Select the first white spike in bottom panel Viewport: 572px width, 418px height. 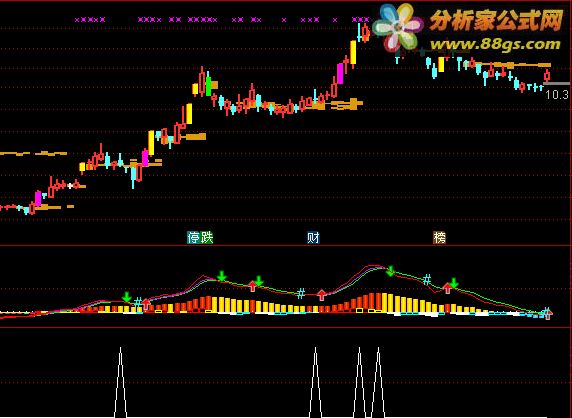pos(120,382)
